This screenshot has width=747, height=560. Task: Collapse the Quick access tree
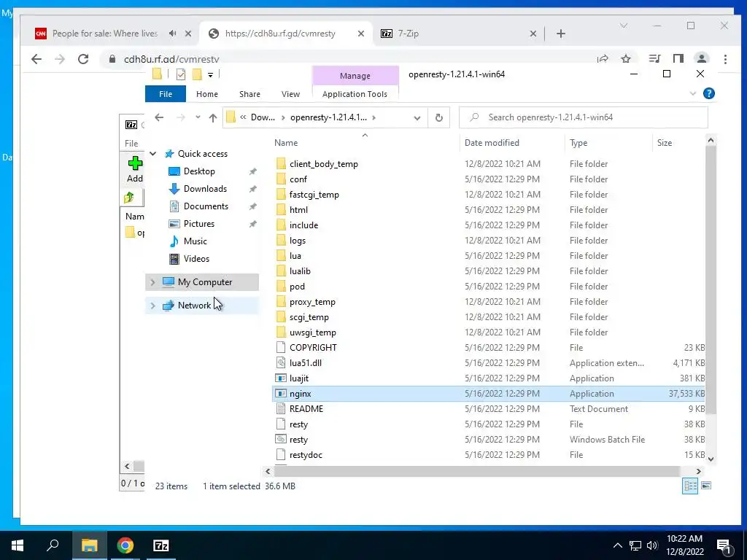coord(153,154)
